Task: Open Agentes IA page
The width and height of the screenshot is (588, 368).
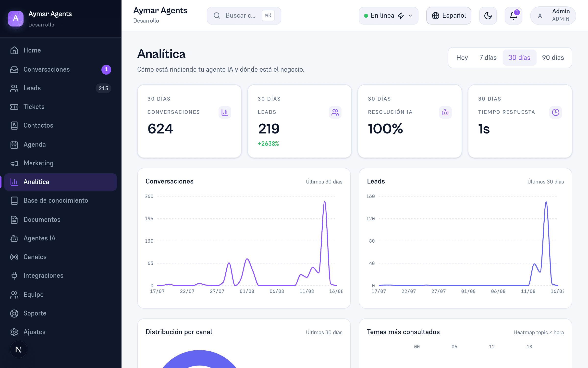Action: coord(61,238)
